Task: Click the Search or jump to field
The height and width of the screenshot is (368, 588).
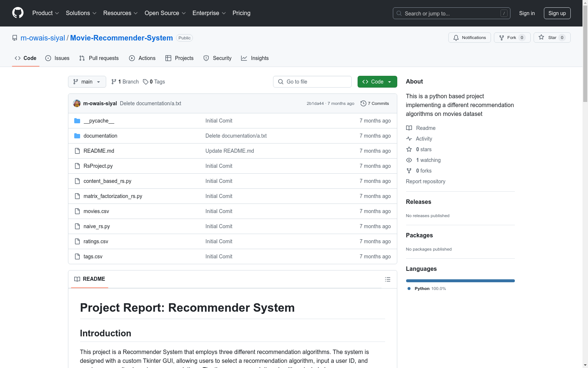Action: tap(452, 13)
